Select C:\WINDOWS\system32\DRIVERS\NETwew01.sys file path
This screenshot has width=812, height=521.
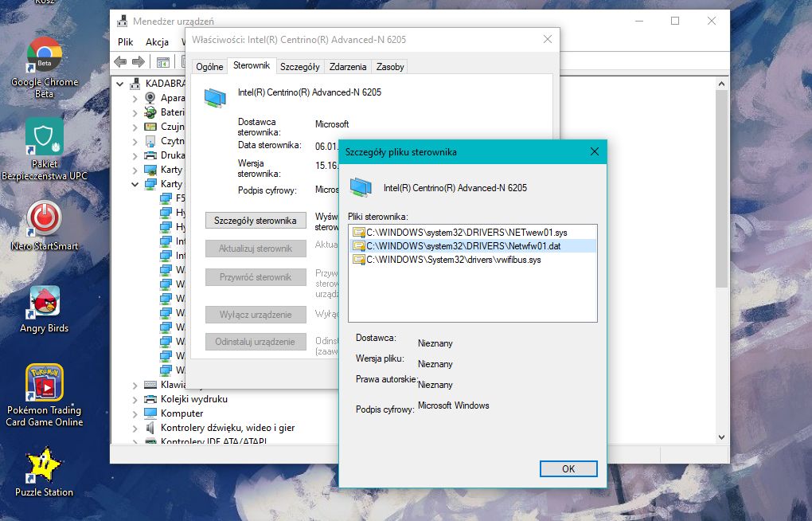(467, 233)
